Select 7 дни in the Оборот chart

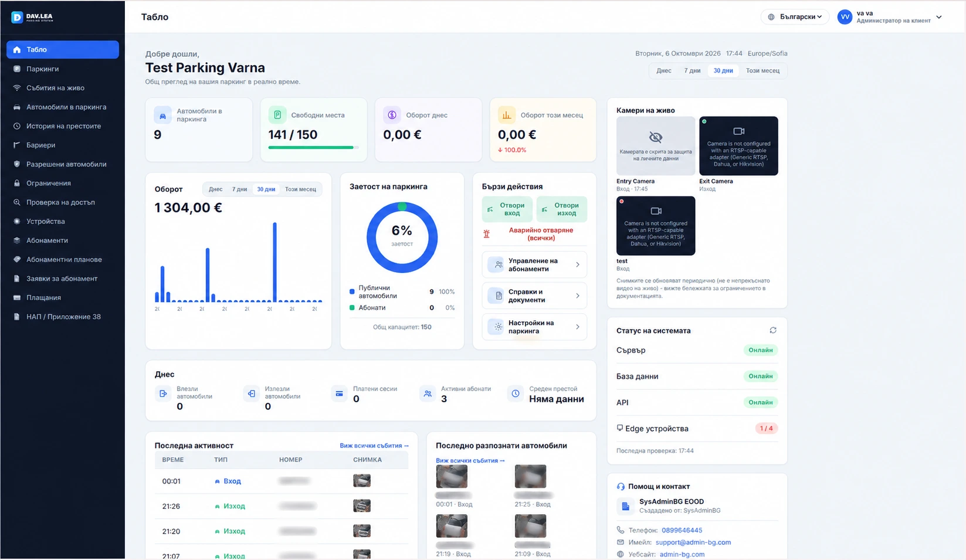239,189
